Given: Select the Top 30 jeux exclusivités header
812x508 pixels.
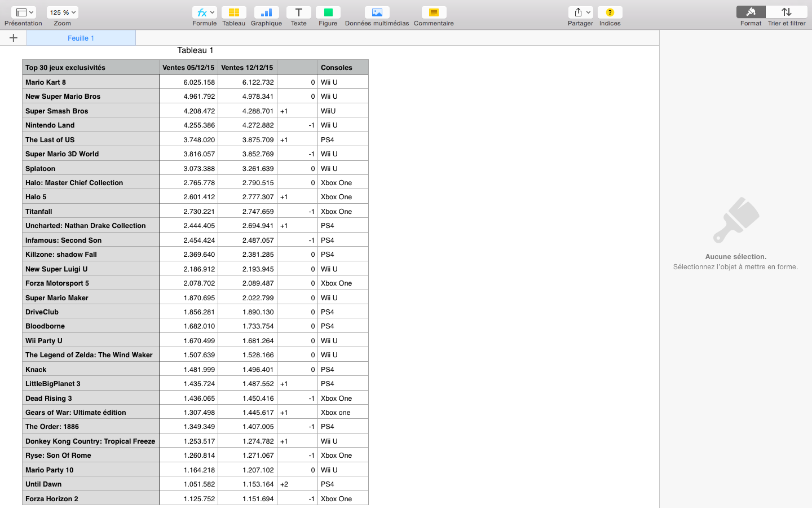Looking at the screenshot, I should coord(91,67).
